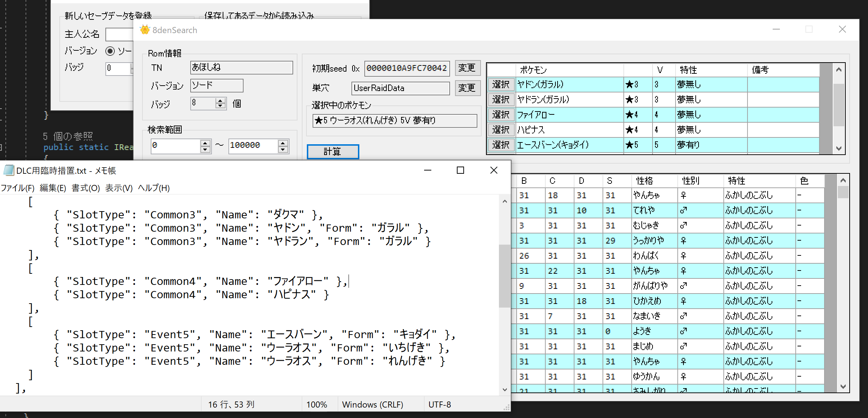Viewport: 868px width, 418px height.
Task: Decrement the search range start value
Action: coord(205,149)
